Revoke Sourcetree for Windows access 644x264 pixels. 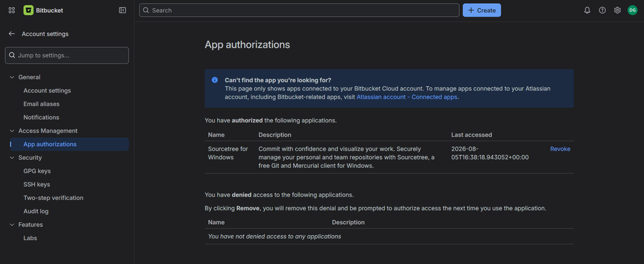(x=560, y=149)
